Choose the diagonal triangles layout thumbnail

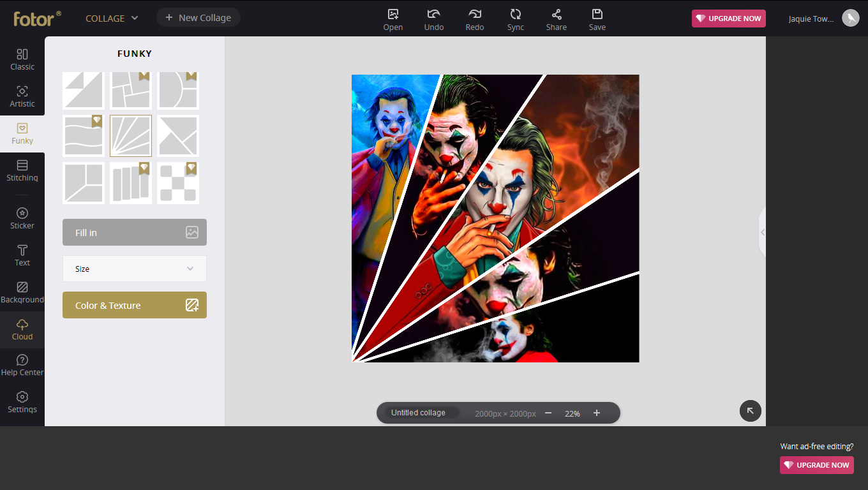click(x=83, y=89)
